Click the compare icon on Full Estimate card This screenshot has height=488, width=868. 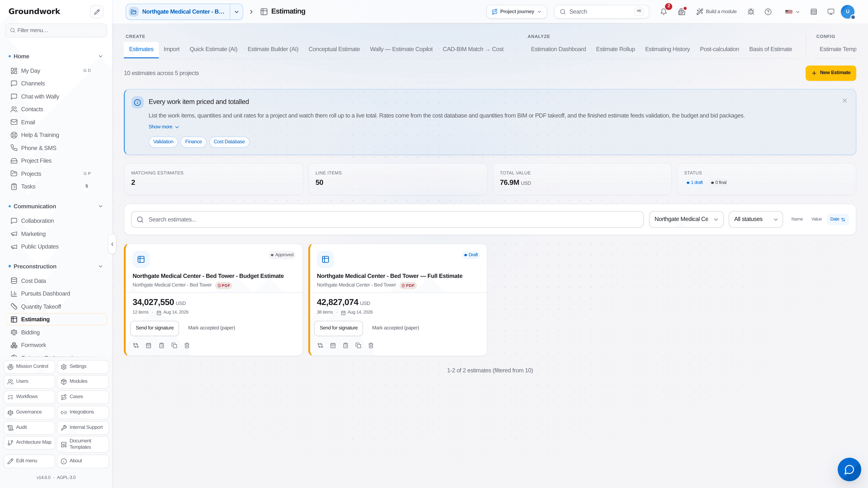click(320, 345)
